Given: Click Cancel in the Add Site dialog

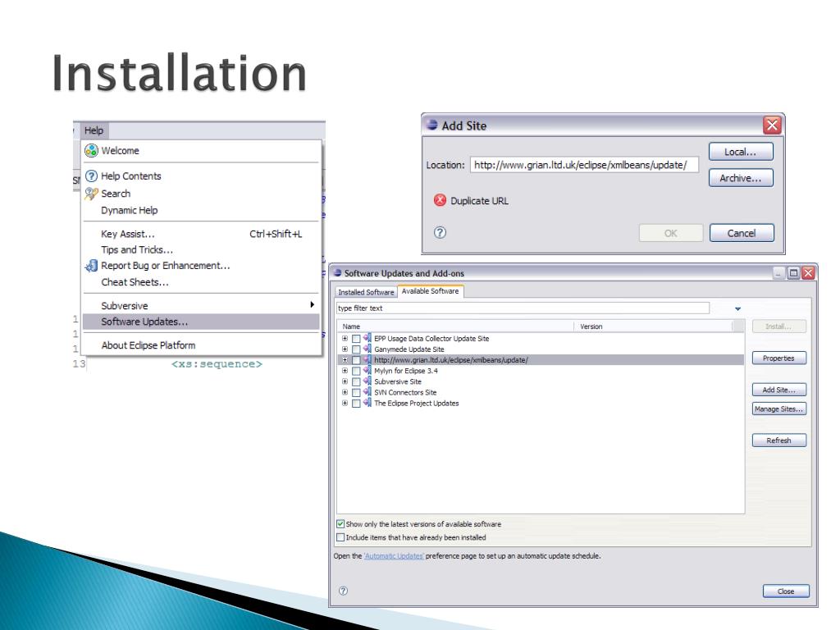Looking at the screenshot, I should [x=742, y=233].
